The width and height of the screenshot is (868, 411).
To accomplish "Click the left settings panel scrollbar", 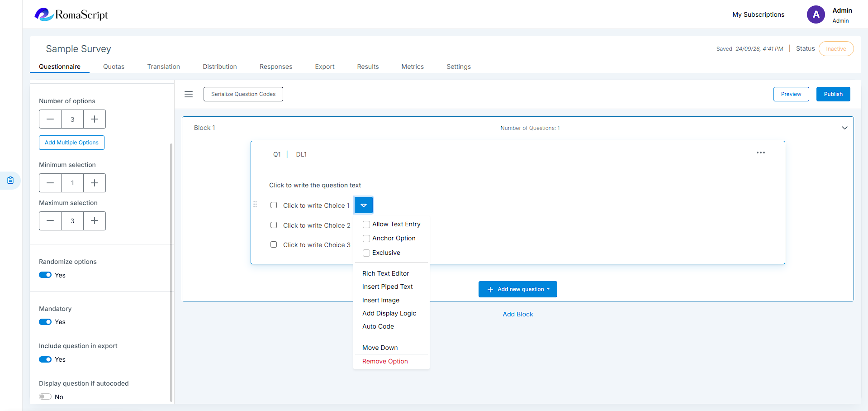I will (x=171, y=272).
